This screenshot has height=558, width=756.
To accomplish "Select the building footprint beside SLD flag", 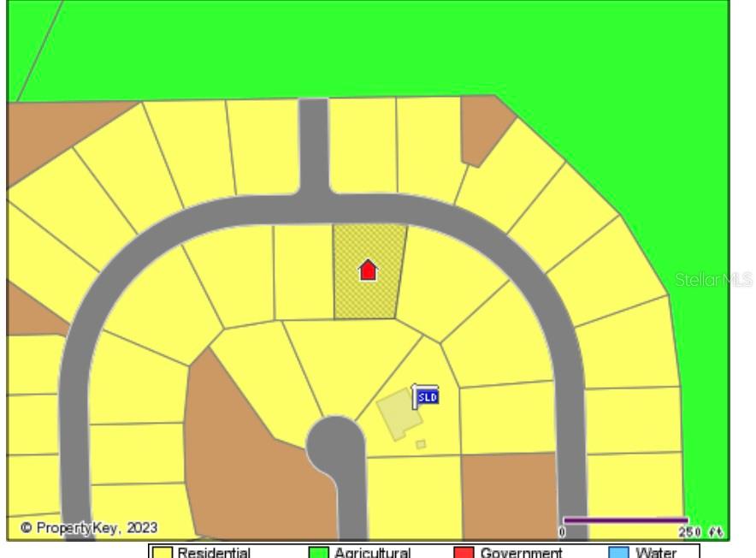I will point(395,412).
